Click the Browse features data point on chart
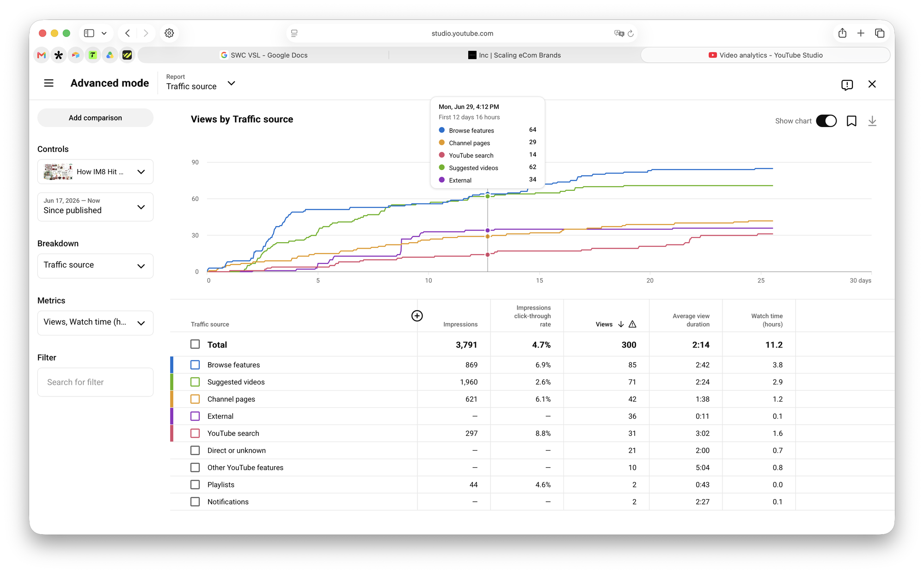Screen dimensions: 924x573 click(488, 193)
